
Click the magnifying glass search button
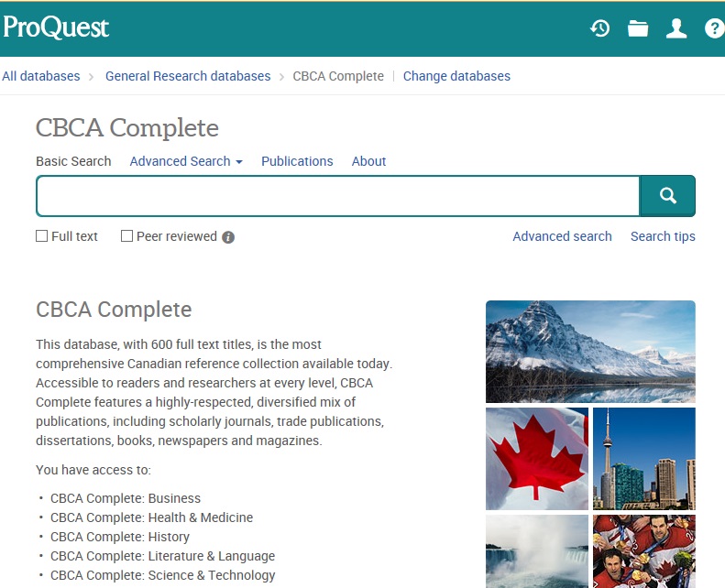667,196
